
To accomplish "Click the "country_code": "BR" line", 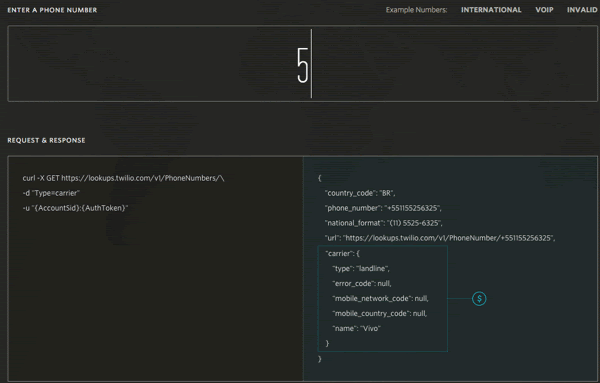I will coord(360,193).
